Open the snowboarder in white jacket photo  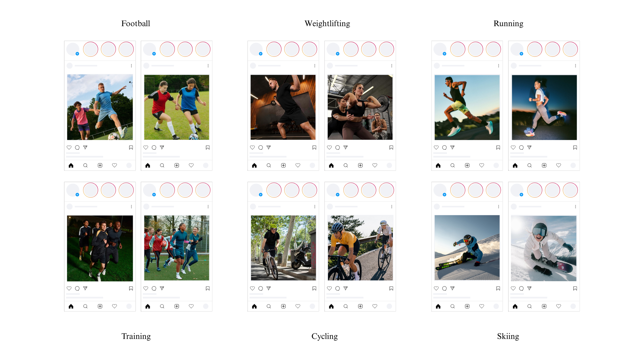click(x=544, y=248)
